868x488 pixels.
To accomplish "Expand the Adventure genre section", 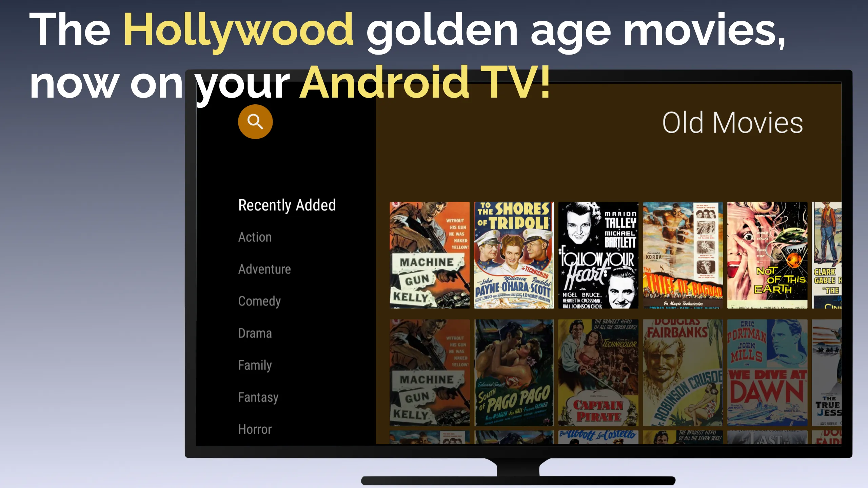I will (x=264, y=269).
